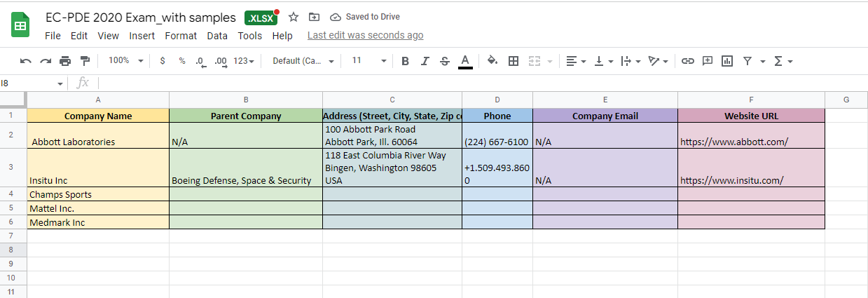Open the Edit menu
868x298 pixels.
pos(79,36)
